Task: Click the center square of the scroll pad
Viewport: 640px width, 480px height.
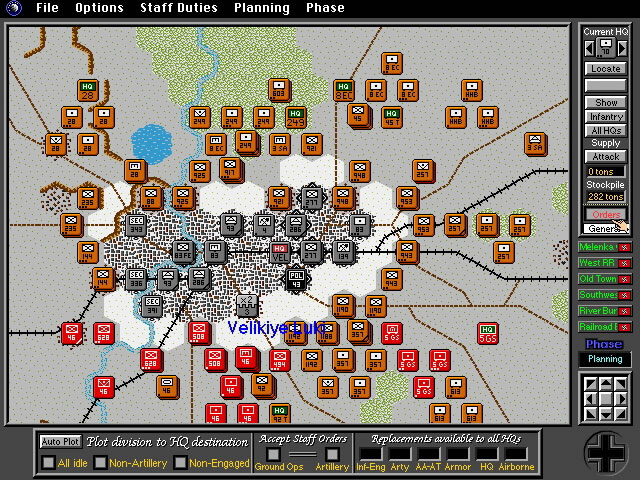Action: [x=606, y=399]
